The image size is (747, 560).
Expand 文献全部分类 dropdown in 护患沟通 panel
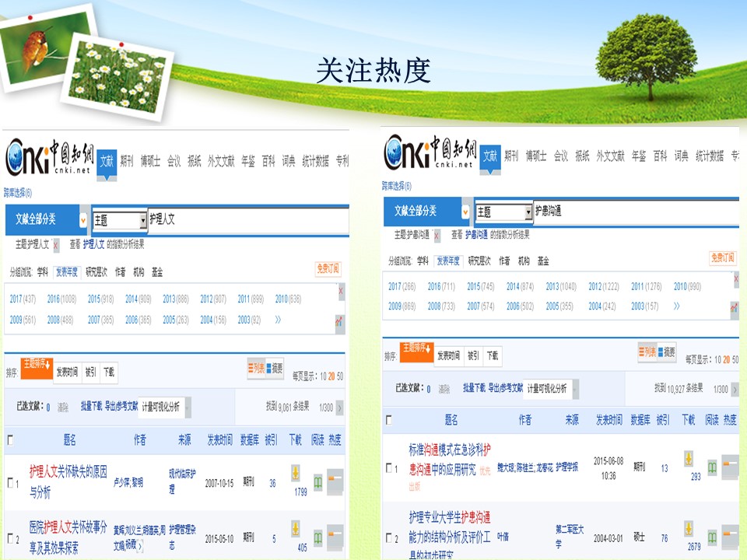click(465, 212)
